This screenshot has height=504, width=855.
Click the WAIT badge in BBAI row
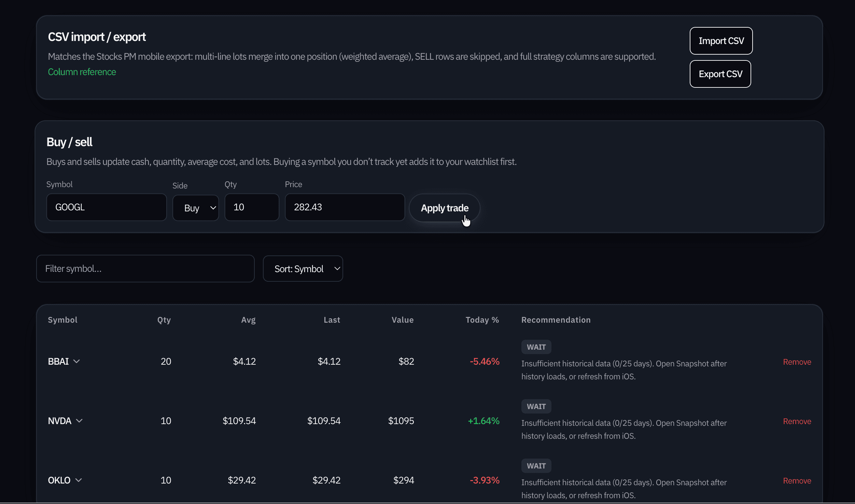[536, 347]
